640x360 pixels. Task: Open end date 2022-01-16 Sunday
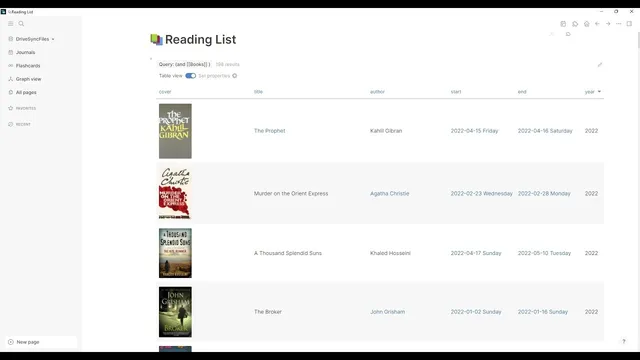(543, 312)
